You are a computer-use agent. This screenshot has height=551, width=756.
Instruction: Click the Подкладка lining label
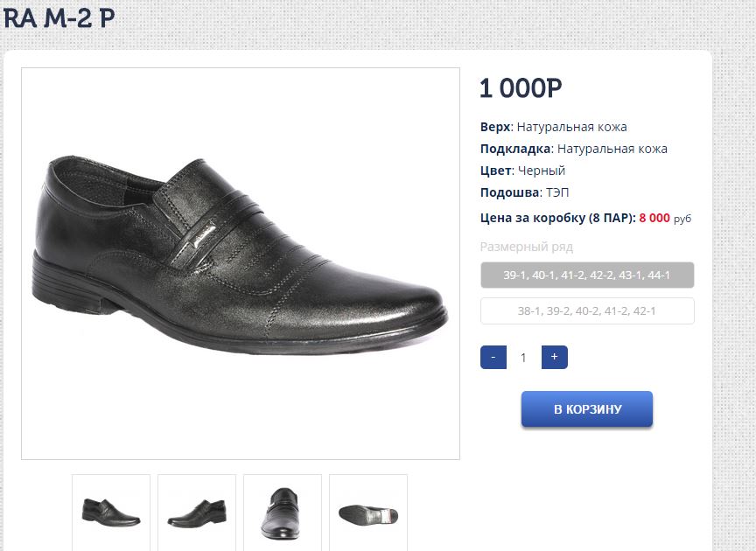point(515,149)
